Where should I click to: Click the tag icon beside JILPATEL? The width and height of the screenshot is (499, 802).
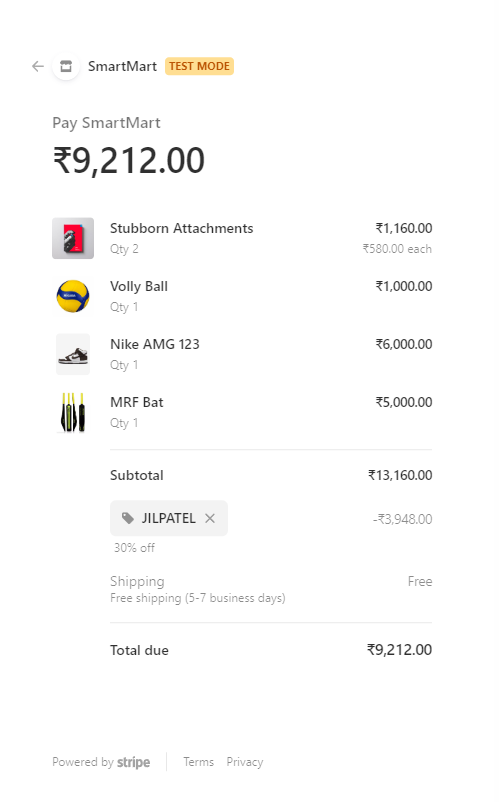click(x=128, y=518)
